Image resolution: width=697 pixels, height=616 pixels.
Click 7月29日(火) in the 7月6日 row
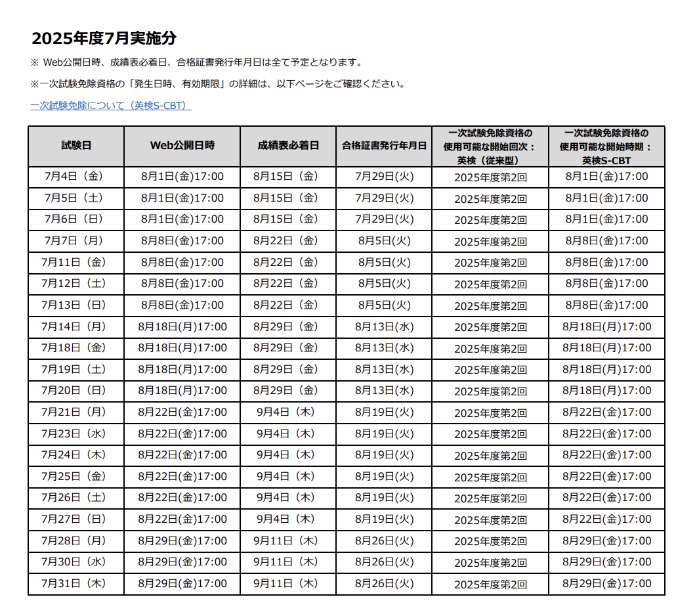384,220
